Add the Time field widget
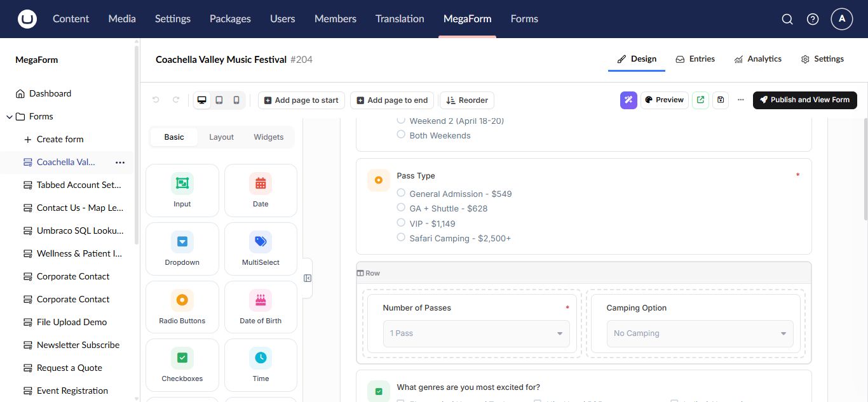Screen dimensions: 868x402 pos(261,365)
